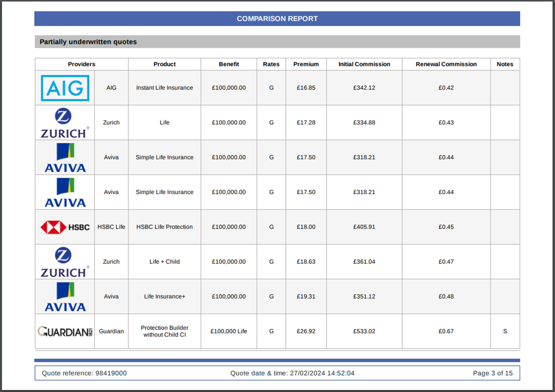Click the Zurich logo in the £17.28 row
This screenshot has width=555, height=392.
[x=64, y=123]
